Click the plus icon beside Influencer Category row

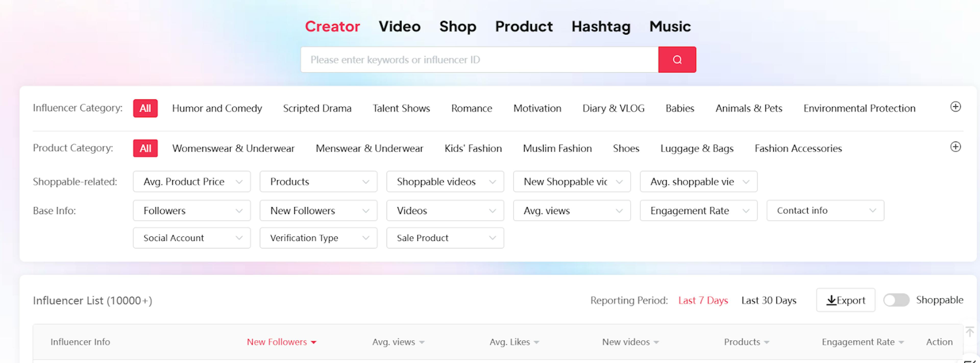955,107
